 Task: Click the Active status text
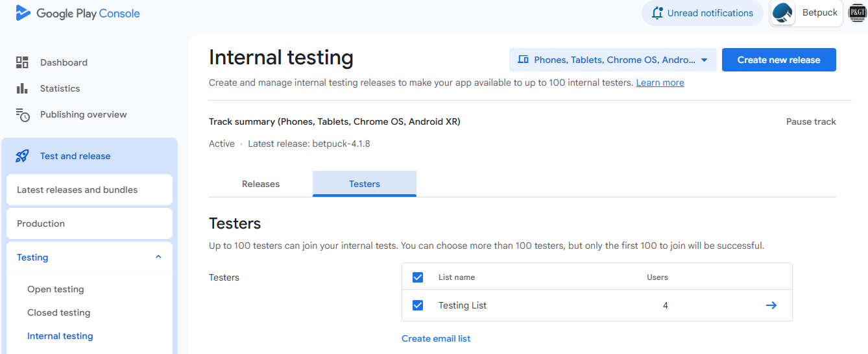tap(222, 144)
